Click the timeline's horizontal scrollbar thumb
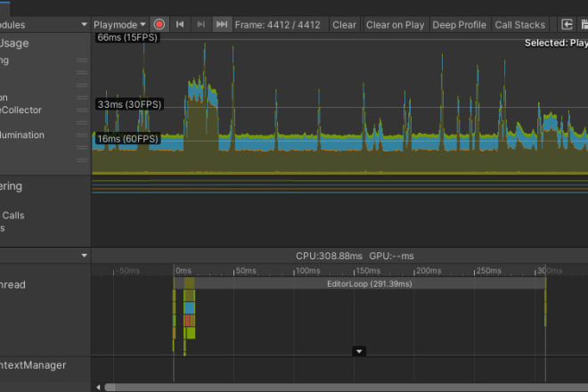Image resolution: width=588 pixels, height=392 pixels. pos(347,388)
